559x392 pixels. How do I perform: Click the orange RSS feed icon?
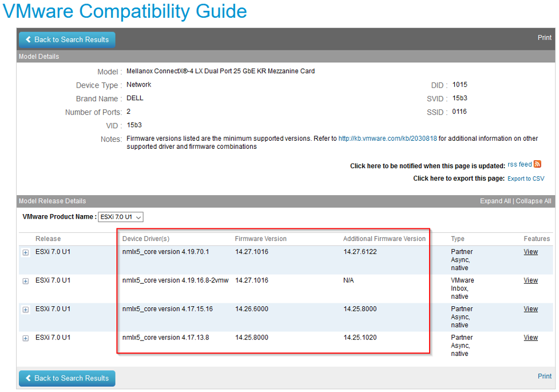tap(537, 164)
